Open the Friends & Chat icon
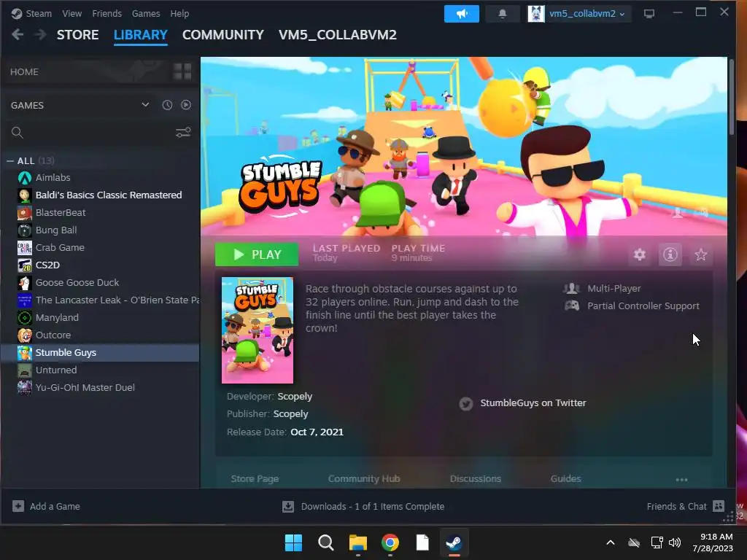 719,506
